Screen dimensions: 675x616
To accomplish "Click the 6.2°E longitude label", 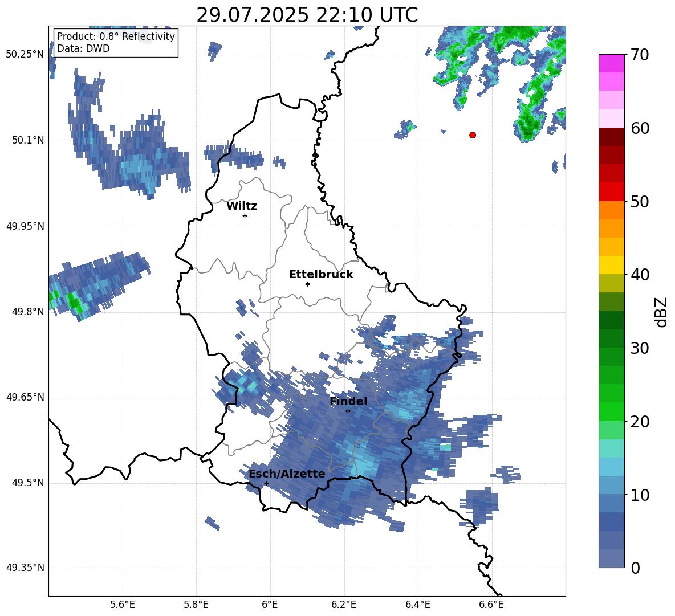I will tap(344, 605).
